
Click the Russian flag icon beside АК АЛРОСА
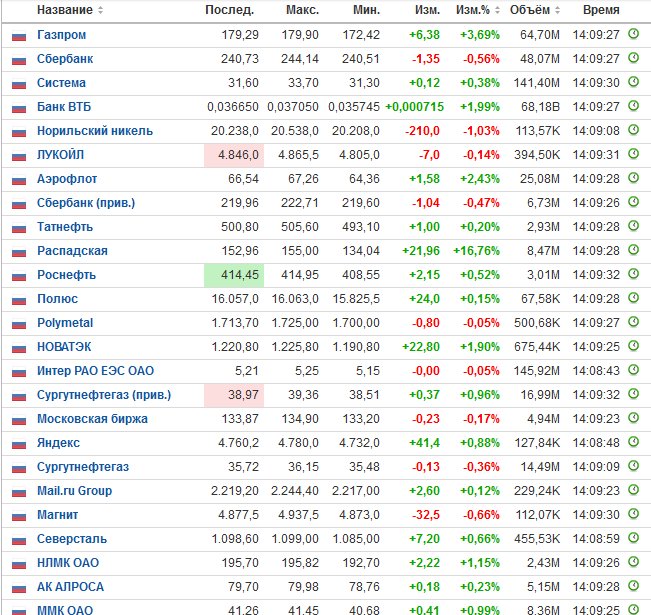pyautogui.click(x=19, y=589)
